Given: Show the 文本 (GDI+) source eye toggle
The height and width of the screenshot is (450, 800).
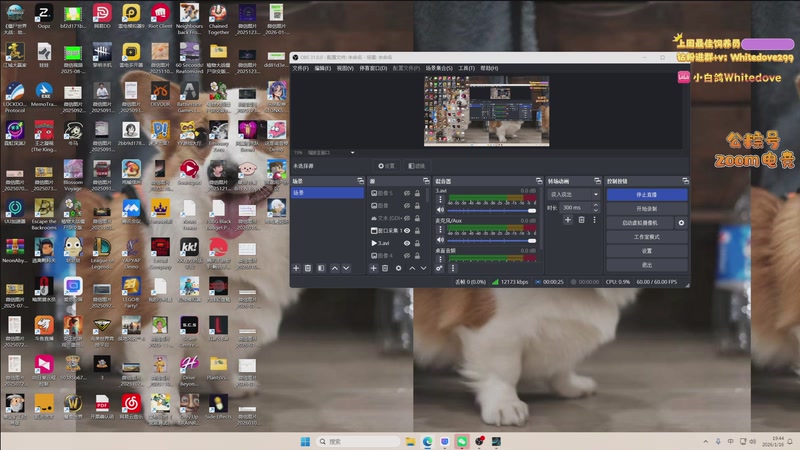Looking at the screenshot, I should coord(407,218).
